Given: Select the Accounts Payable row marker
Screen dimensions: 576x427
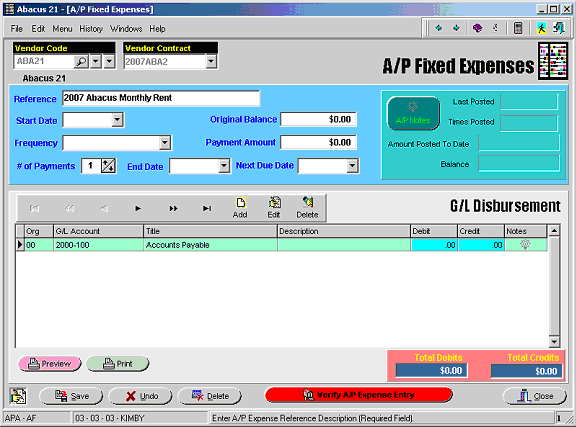Looking at the screenshot, I should coord(20,245).
